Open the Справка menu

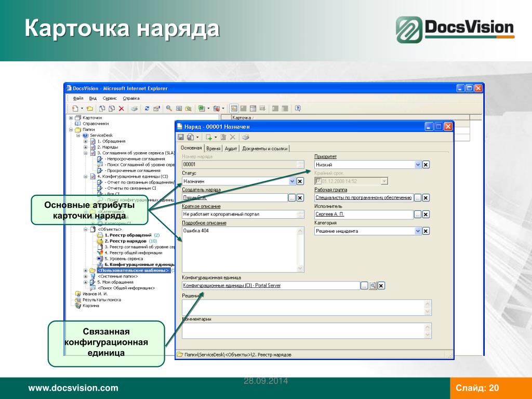pos(131,98)
